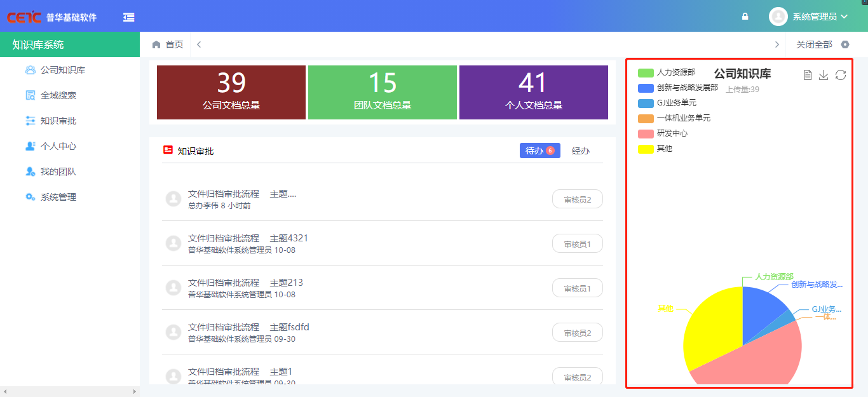Click 关闭全部 to close all tabs
This screenshot has width=868, height=397.
(x=814, y=44)
